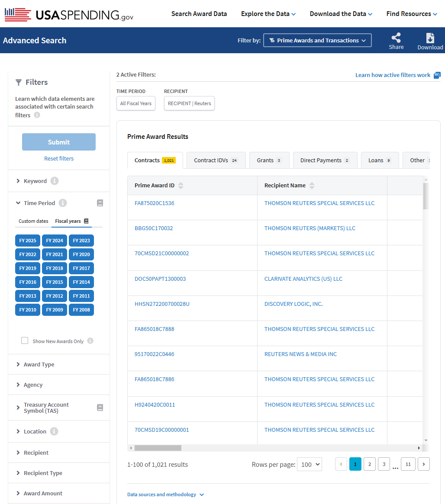Go to next results page with right arrow
Viewport: 445px width, 504px height.
(x=423, y=464)
